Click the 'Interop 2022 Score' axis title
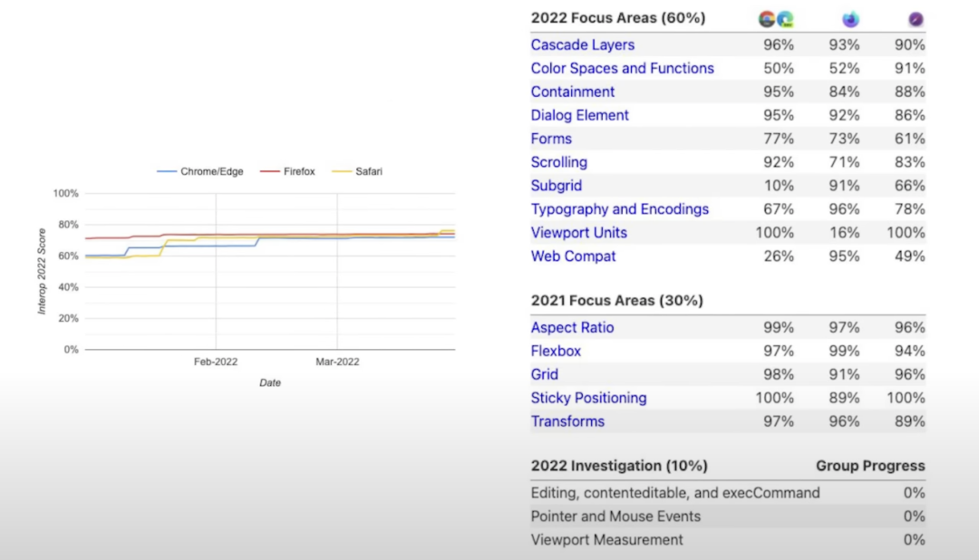Image resolution: width=979 pixels, height=560 pixels. click(42, 271)
